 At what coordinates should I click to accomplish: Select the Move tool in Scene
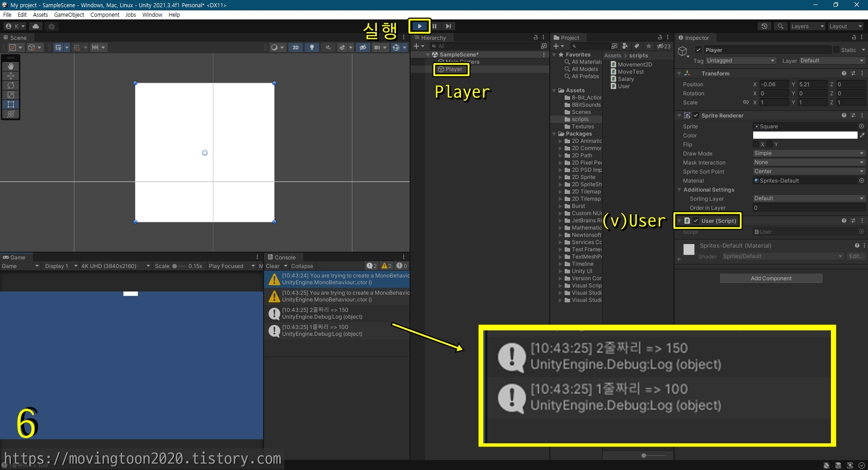(11, 75)
